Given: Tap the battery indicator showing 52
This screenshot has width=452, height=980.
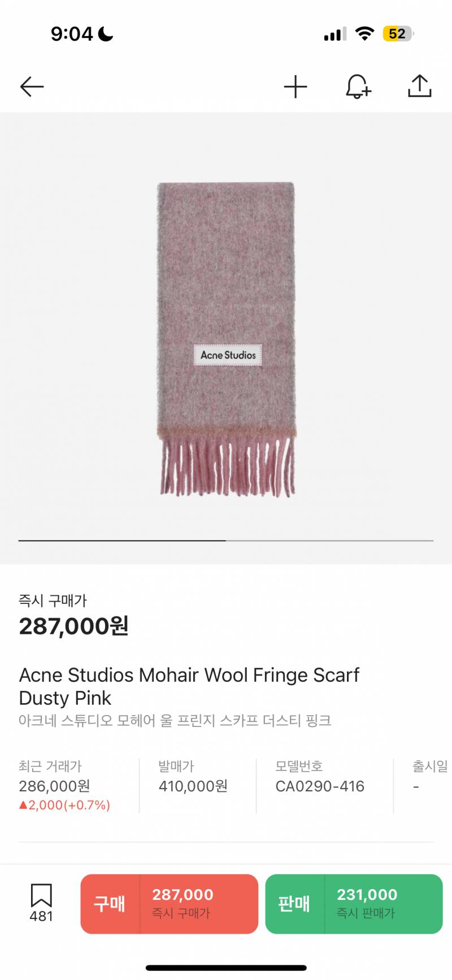Looking at the screenshot, I should click(398, 34).
